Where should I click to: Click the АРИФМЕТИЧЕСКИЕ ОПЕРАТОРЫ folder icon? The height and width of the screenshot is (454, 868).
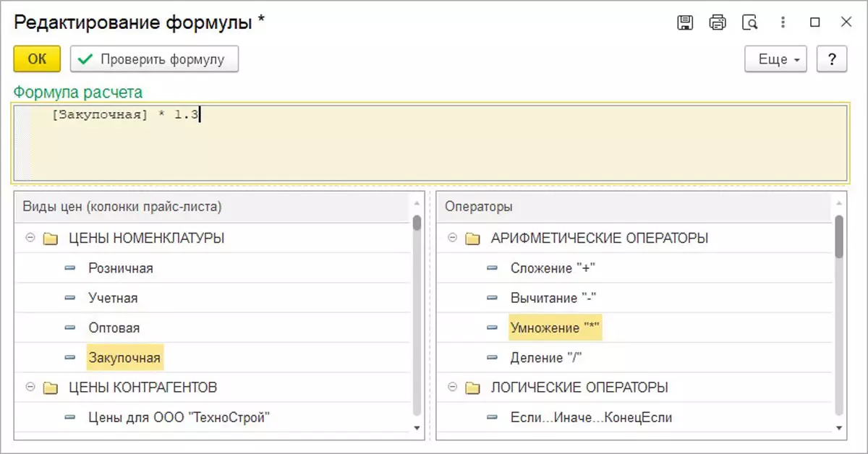click(473, 239)
